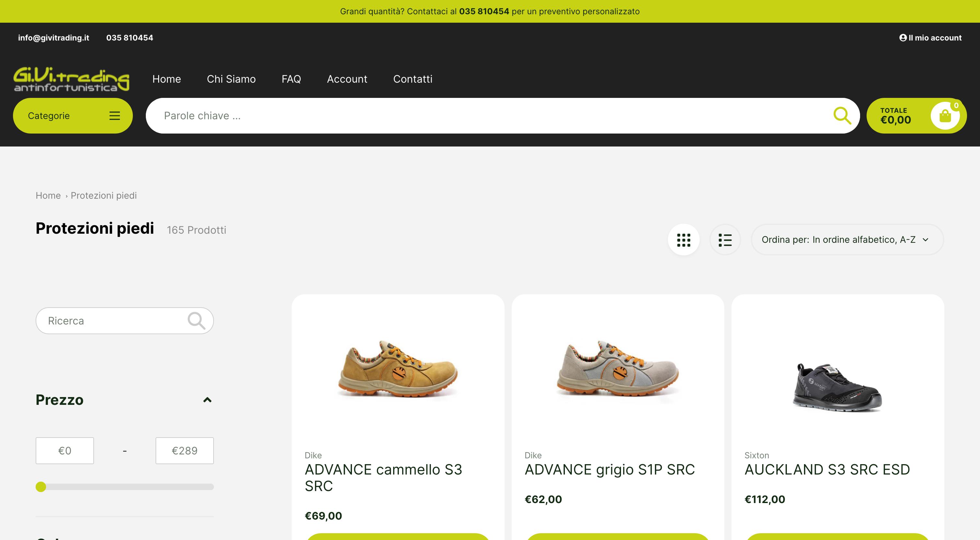Open the Contatti menu item
This screenshot has width=980, height=540.
click(413, 79)
